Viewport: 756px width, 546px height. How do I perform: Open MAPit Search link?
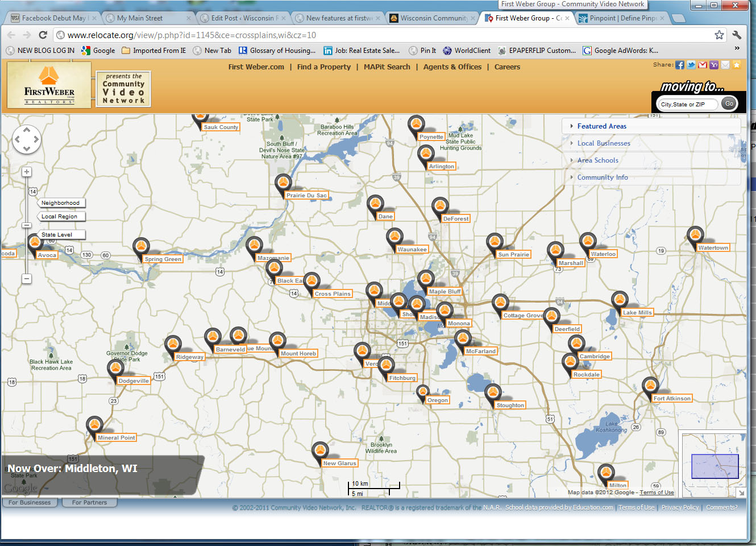(387, 67)
